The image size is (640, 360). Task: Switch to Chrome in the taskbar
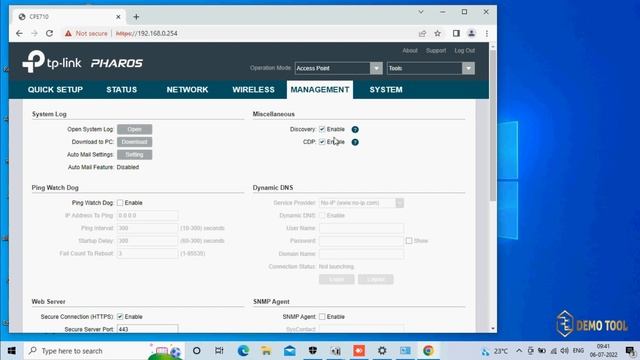pyautogui.click(x=428, y=351)
